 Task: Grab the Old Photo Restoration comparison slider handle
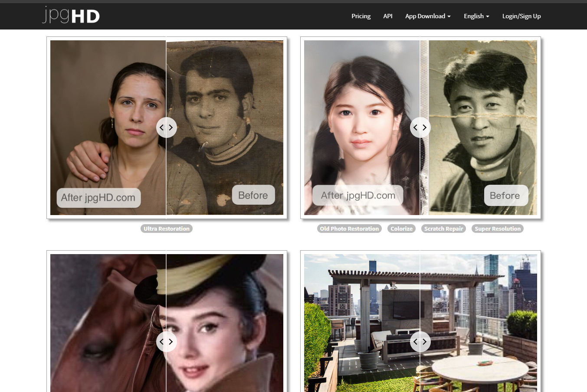click(x=420, y=127)
